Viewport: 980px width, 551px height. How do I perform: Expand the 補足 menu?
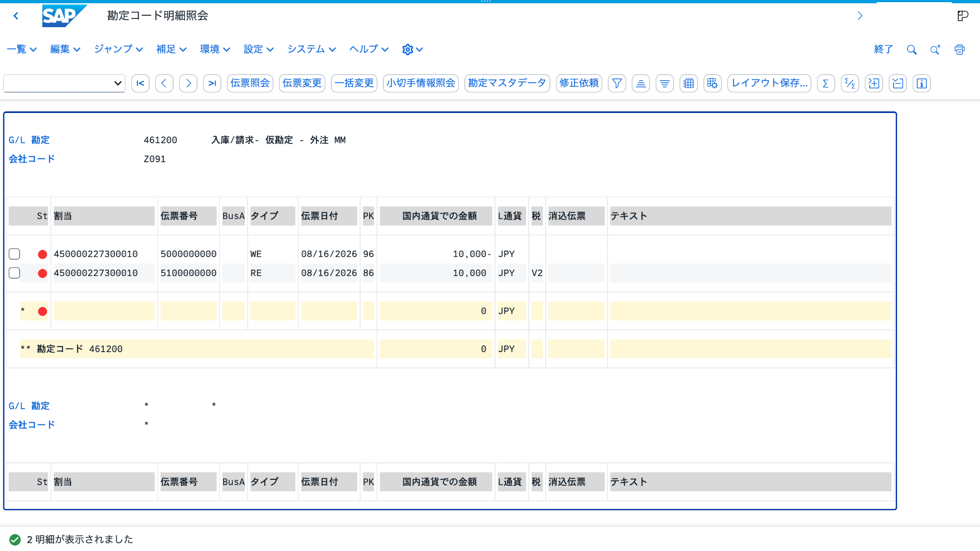click(x=171, y=49)
